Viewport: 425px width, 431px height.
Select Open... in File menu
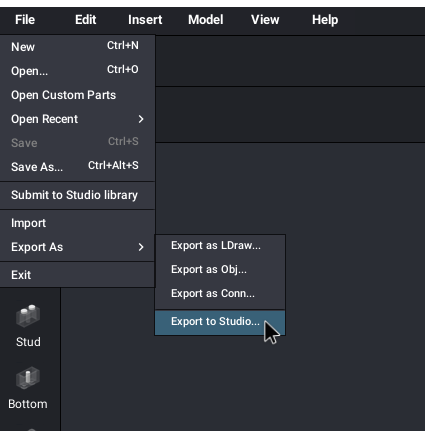point(77,71)
